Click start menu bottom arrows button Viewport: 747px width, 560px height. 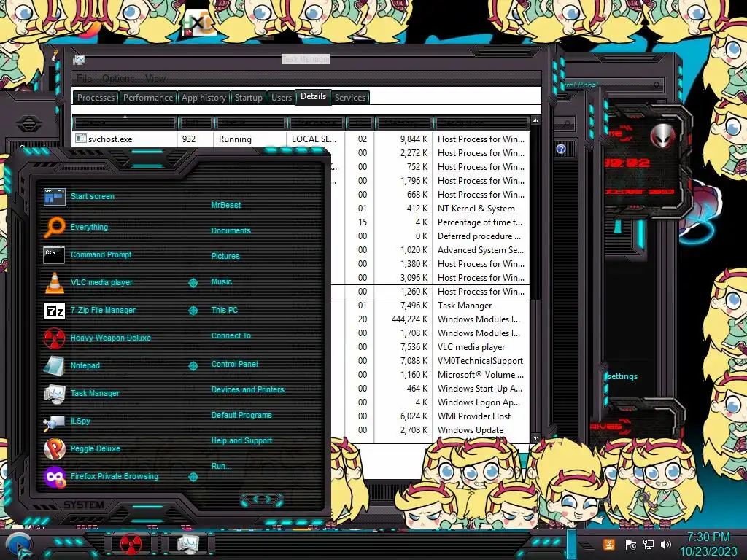pyautogui.click(x=262, y=499)
